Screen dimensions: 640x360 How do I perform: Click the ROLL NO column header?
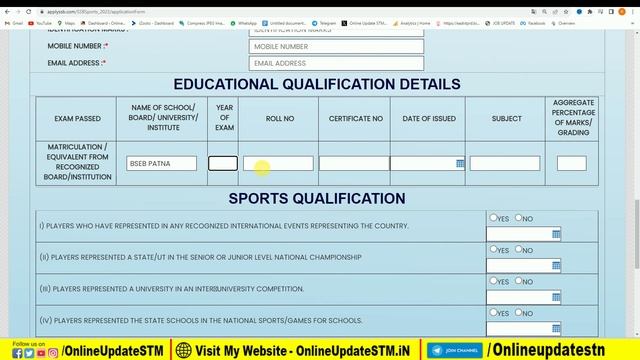(280, 118)
